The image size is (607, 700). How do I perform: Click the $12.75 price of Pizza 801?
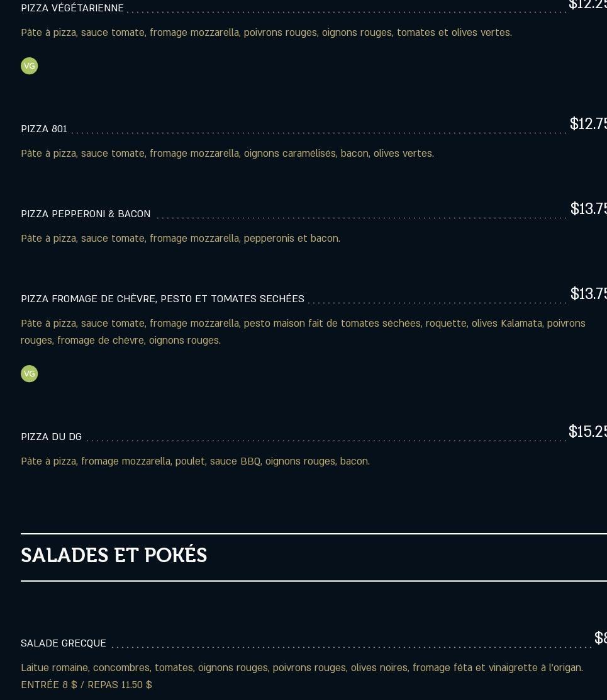coord(588,124)
